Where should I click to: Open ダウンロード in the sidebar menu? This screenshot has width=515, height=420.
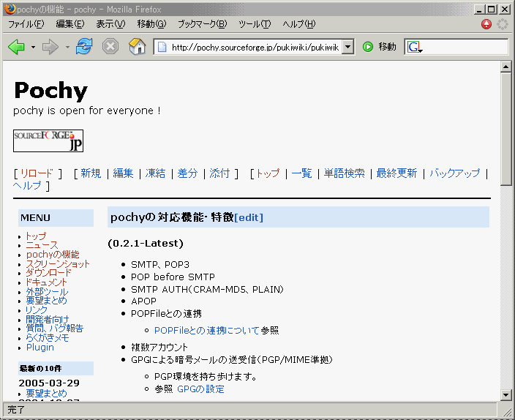point(48,273)
